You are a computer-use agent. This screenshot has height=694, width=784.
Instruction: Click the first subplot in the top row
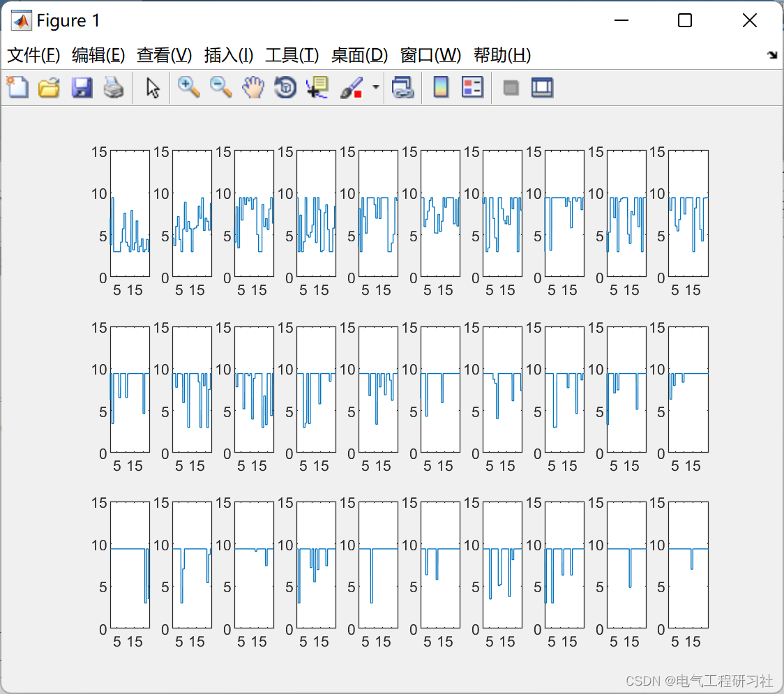[x=130, y=213]
